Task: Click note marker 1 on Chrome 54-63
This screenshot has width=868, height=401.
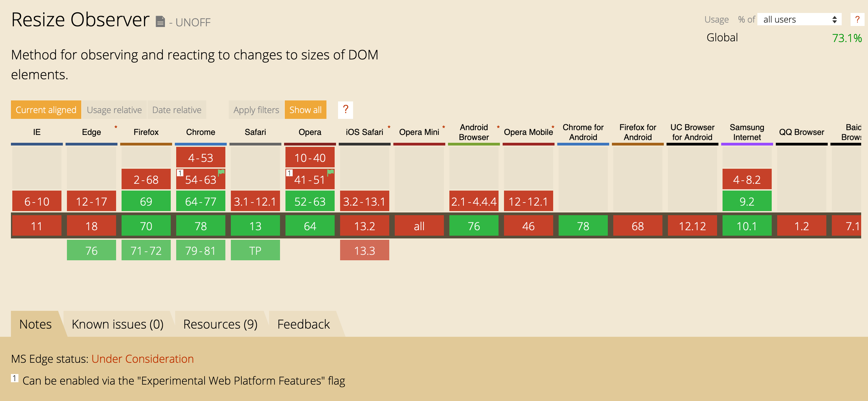Action: (180, 173)
